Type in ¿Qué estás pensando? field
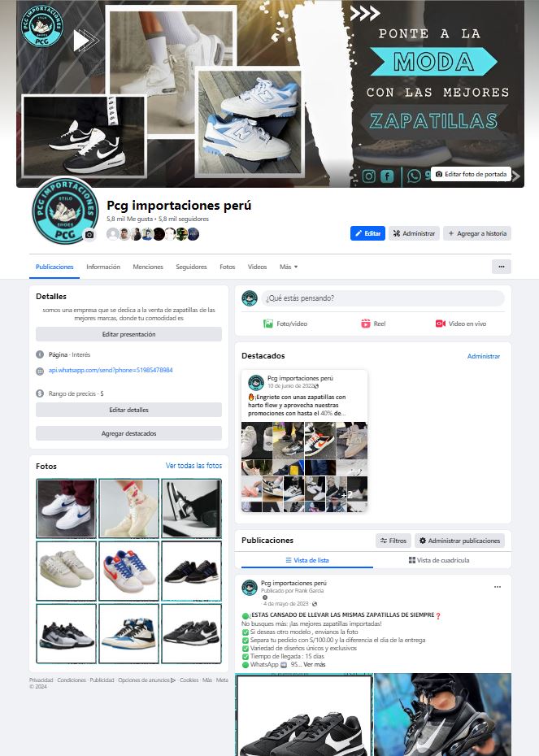 (x=383, y=298)
